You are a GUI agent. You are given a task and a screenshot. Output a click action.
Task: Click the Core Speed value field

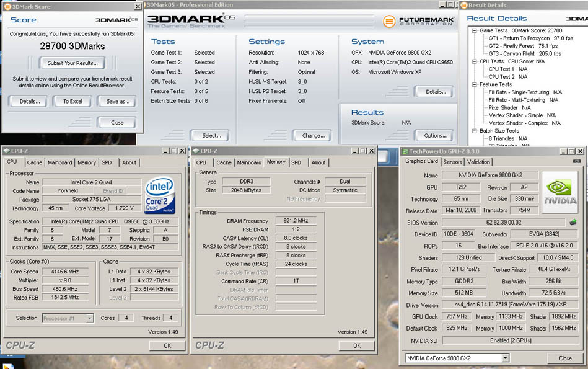[65, 272]
